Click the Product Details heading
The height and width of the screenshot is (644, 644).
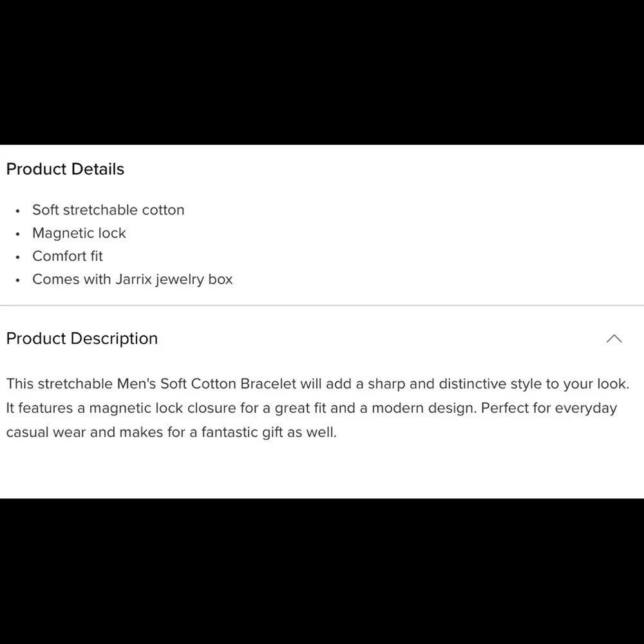click(65, 169)
